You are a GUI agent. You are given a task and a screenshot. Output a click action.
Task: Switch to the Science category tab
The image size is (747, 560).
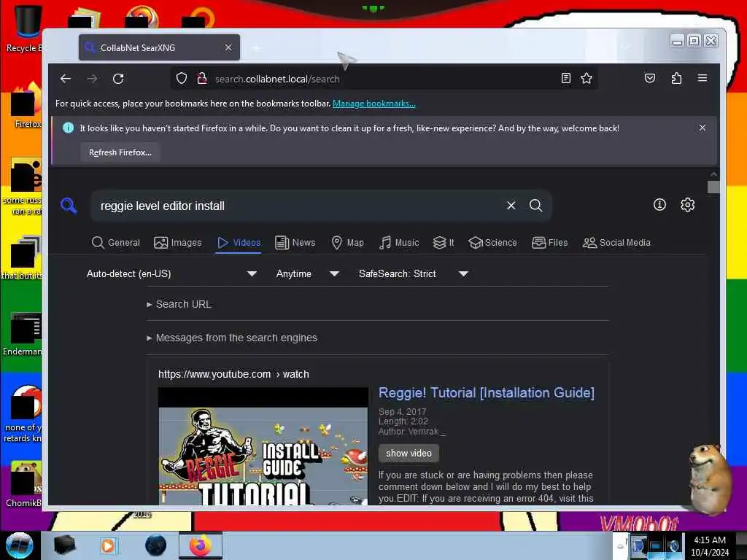[492, 243]
